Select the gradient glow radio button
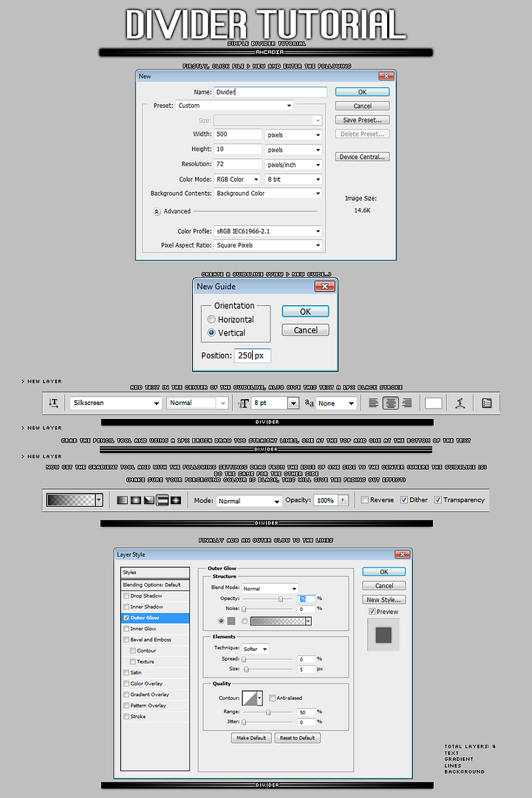This screenshot has height=798, width=532. [x=245, y=621]
